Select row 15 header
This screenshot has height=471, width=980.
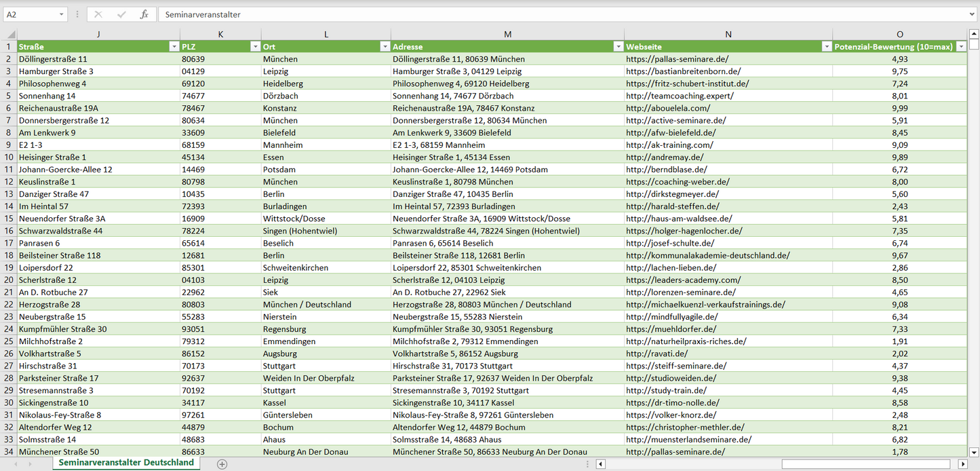coord(9,219)
